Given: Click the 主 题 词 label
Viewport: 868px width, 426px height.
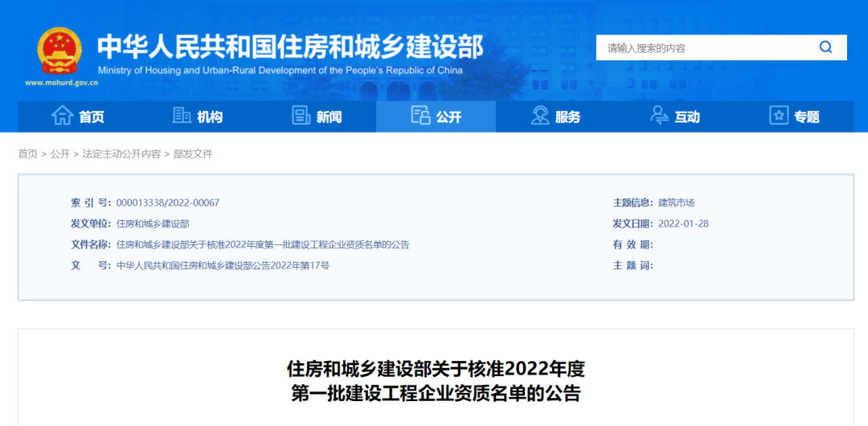Looking at the screenshot, I should coord(633,266).
